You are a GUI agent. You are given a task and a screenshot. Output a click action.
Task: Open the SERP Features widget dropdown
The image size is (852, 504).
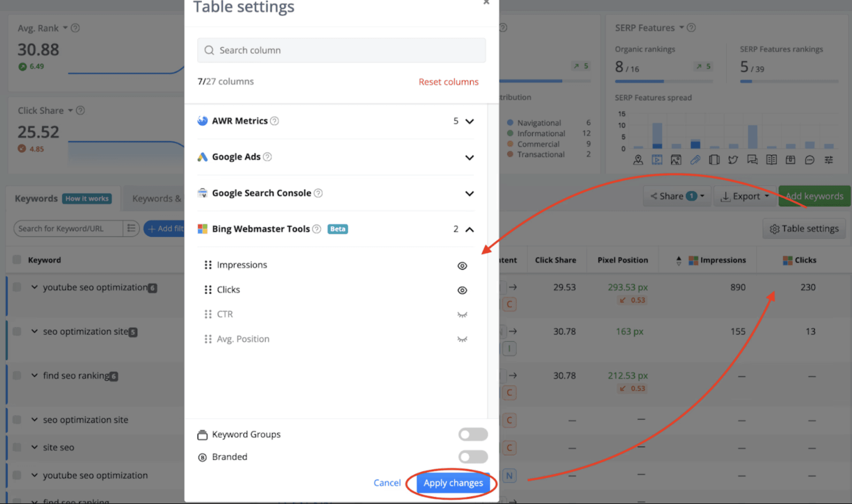pyautogui.click(x=681, y=27)
